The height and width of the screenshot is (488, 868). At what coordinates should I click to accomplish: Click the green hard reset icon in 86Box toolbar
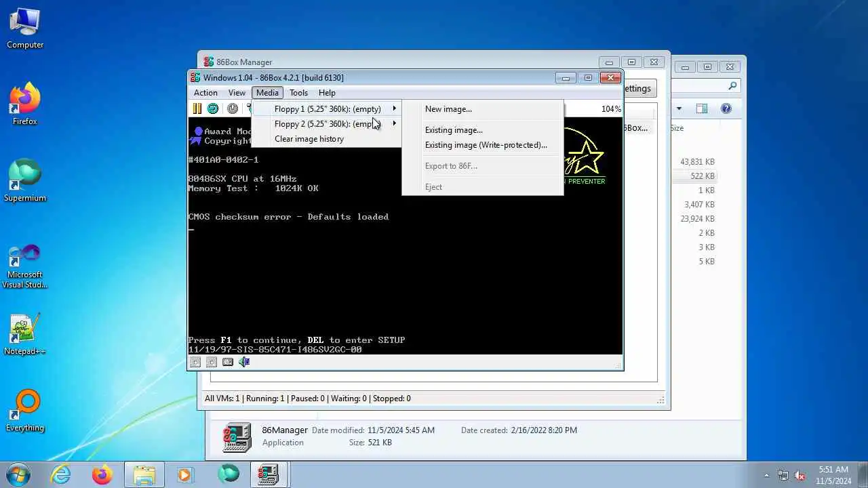213,108
